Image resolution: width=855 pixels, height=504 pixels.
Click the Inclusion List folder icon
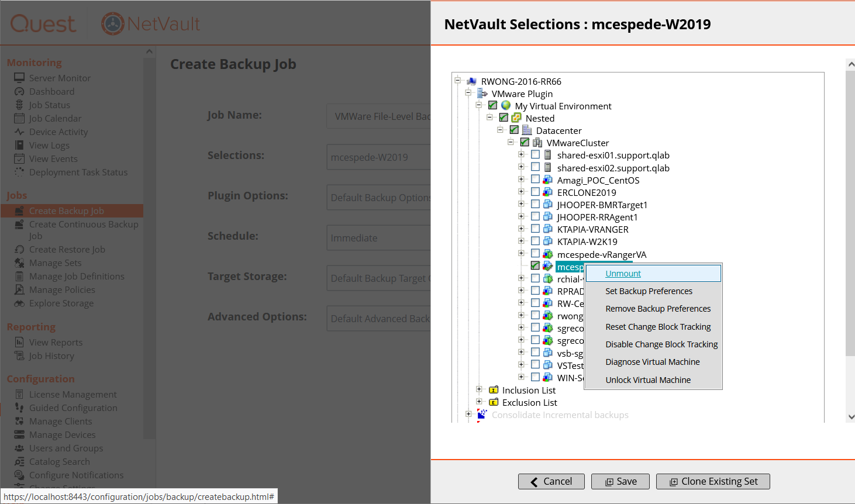(494, 390)
